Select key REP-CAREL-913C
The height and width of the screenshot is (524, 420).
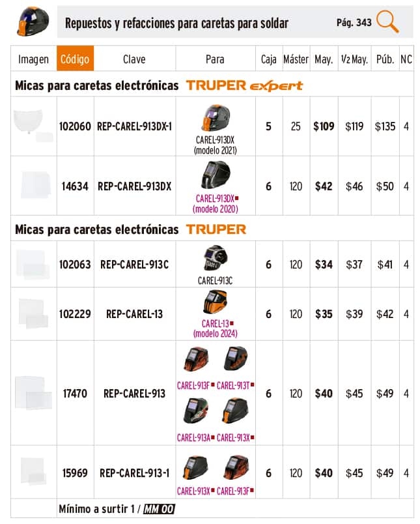[x=134, y=265]
